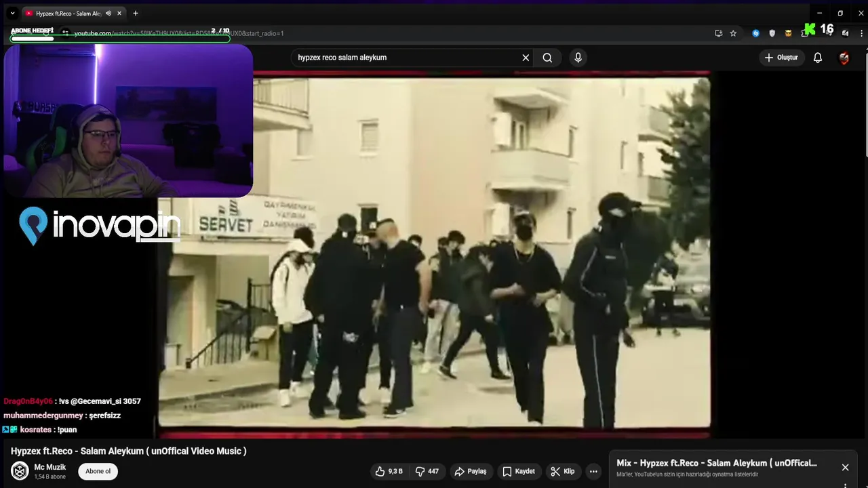Open the gray shield extension icon
Screen dimensions: 868x488
coord(772,33)
